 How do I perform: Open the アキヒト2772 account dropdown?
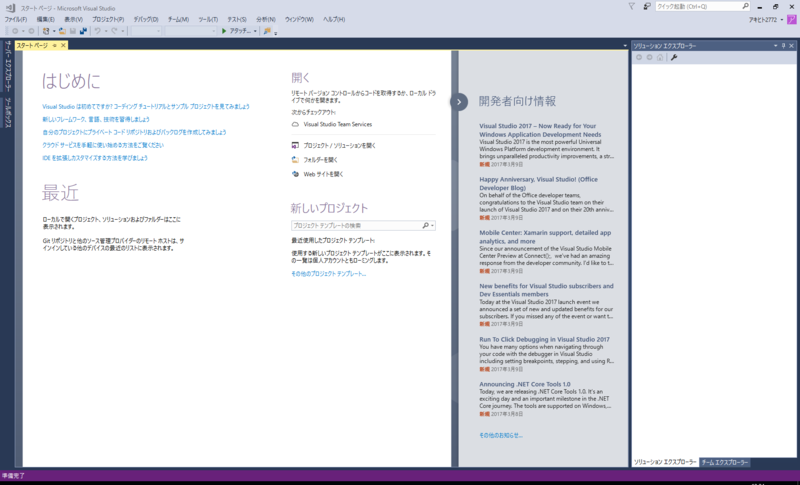click(782, 20)
